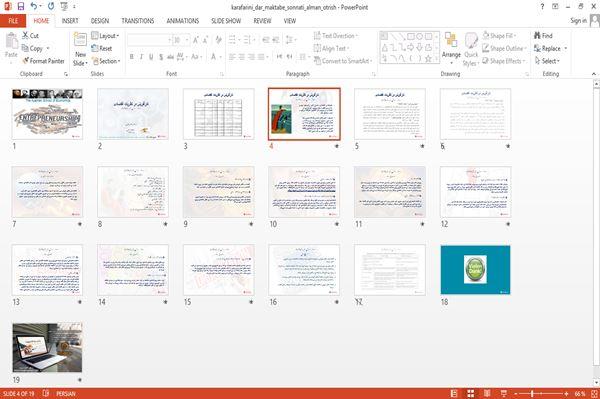Open the Shape Fill dropdown
Viewport: 600px width, 399px height.
499,36
